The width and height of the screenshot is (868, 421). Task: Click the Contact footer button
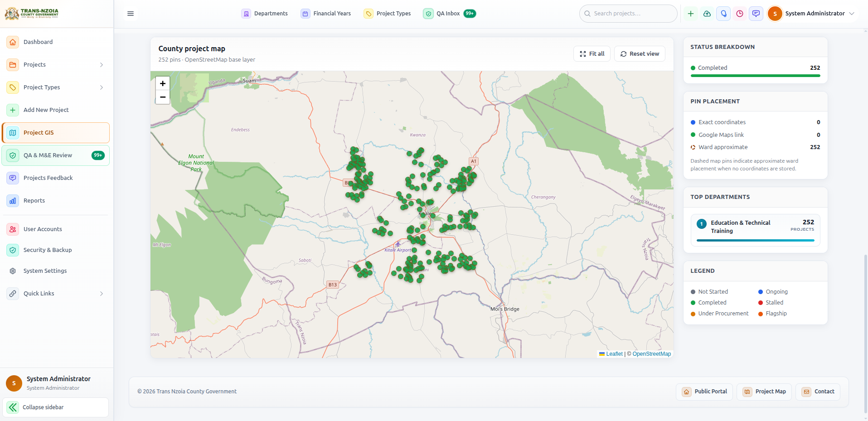[818, 392]
